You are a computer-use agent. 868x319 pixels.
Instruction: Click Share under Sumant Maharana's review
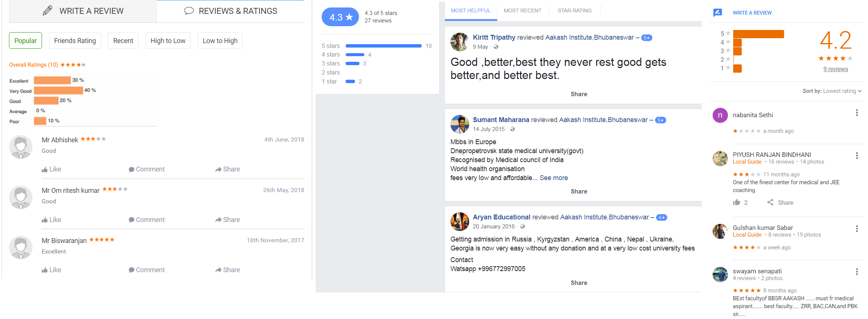[579, 192]
